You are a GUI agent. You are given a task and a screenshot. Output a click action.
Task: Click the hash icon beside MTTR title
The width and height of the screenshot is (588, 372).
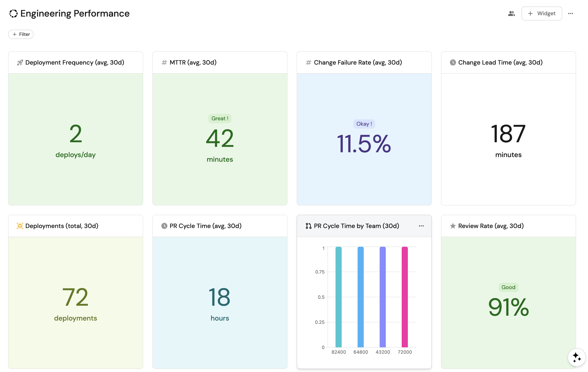(164, 62)
